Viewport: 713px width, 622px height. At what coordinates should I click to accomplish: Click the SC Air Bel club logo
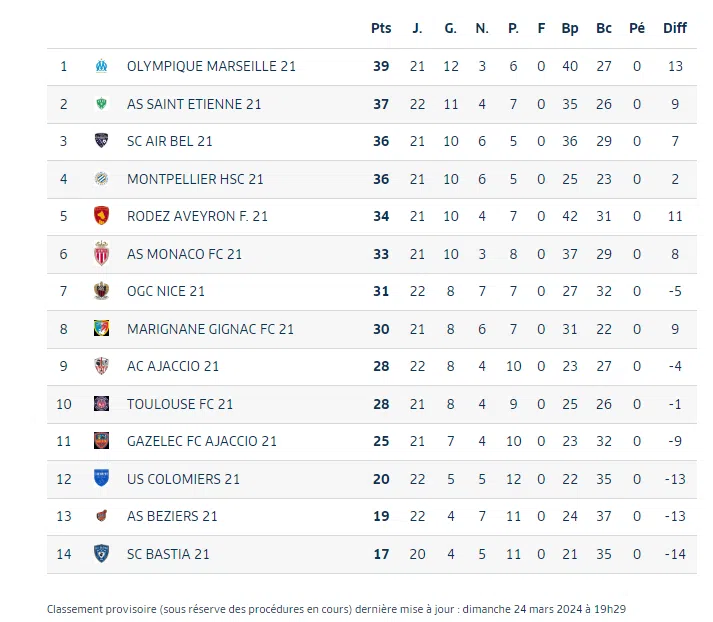(101, 141)
